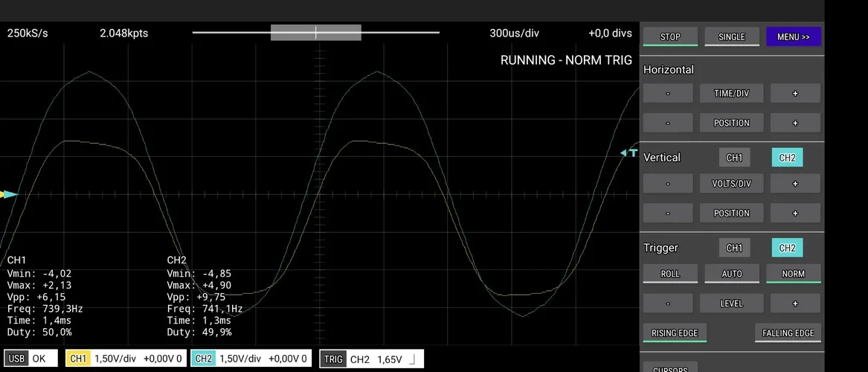Lower the trigger LEVEL with minus button
The width and height of the screenshot is (868, 372).
(x=668, y=304)
